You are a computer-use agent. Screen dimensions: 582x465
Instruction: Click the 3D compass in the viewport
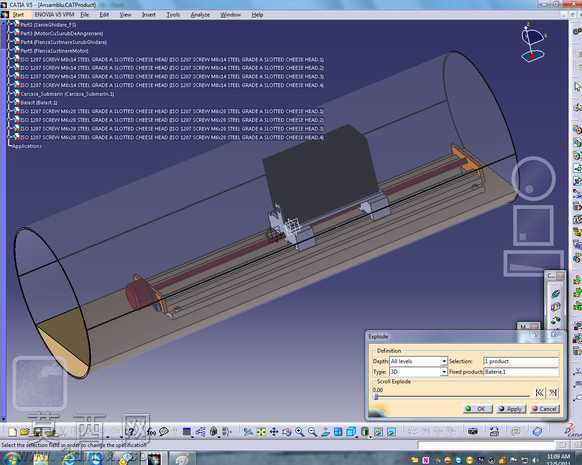533,43
